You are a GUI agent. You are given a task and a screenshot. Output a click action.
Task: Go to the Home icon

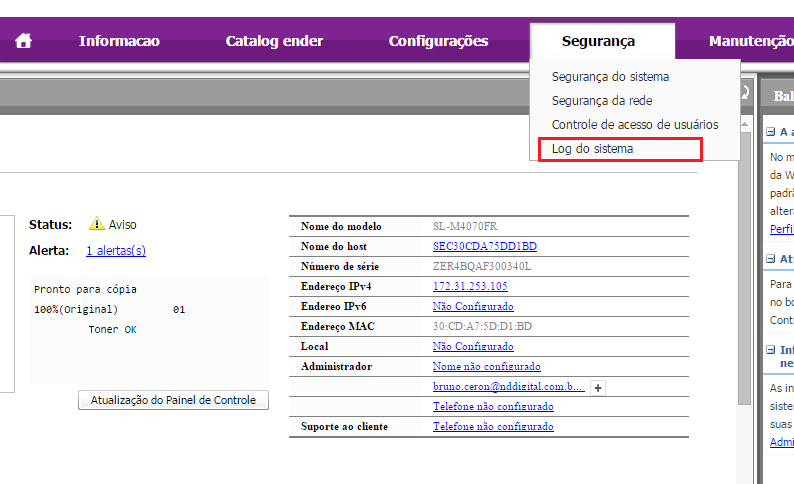point(23,41)
